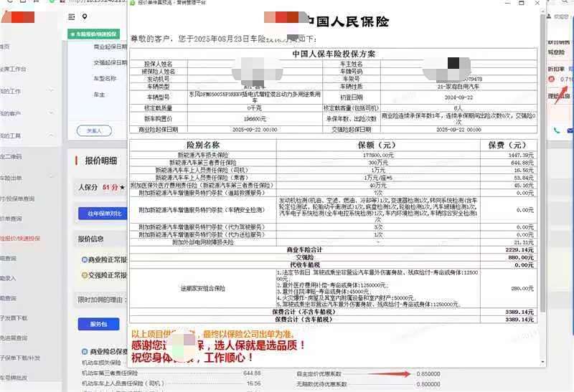This screenshot has height=392, width=574.
Task: Click the 报价信息 section heading
Action: (91, 239)
